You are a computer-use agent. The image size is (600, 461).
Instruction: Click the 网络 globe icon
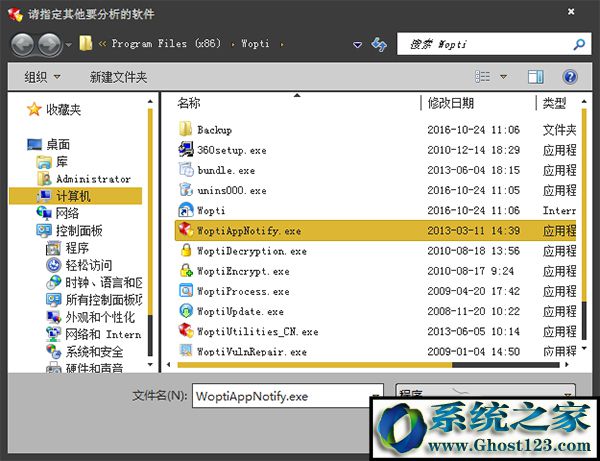point(44,213)
